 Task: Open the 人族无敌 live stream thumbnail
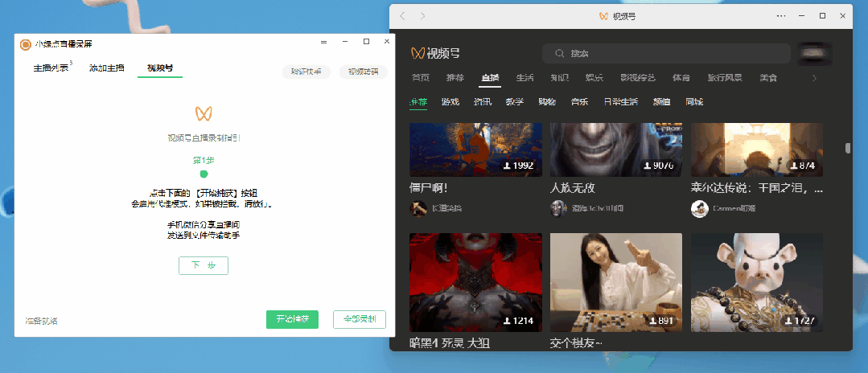(616, 150)
